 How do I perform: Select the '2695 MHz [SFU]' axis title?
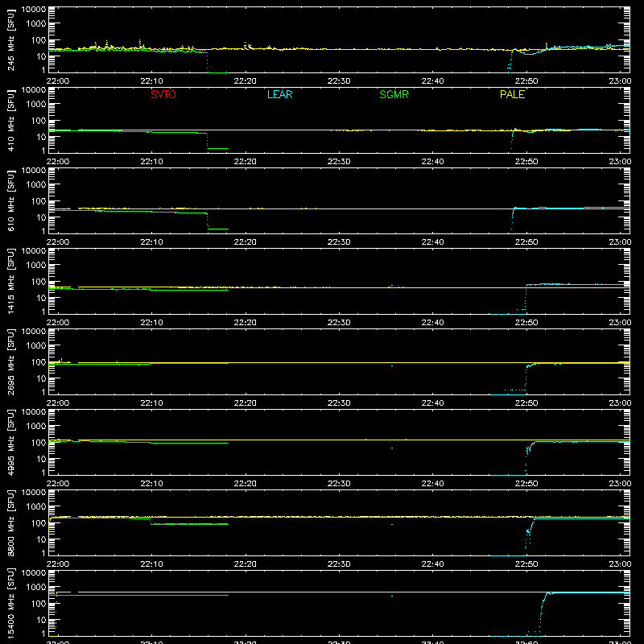(x=11, y=361)
